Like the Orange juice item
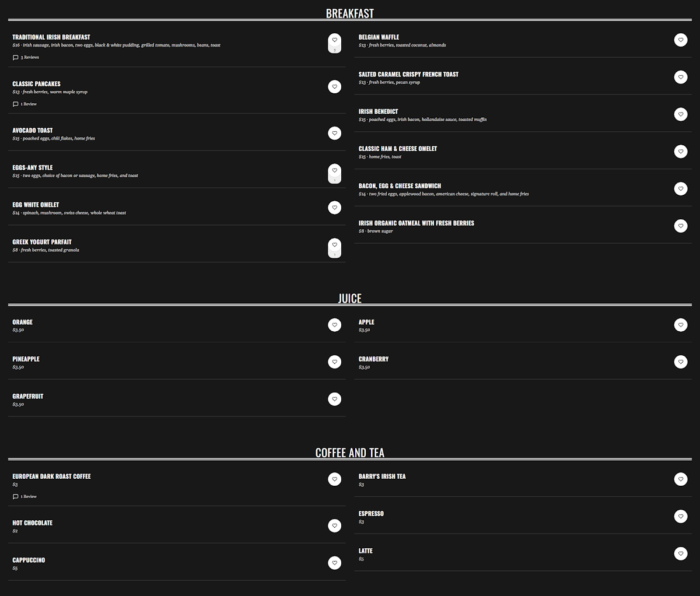This screenshot has height=596, width=700. 334,325
